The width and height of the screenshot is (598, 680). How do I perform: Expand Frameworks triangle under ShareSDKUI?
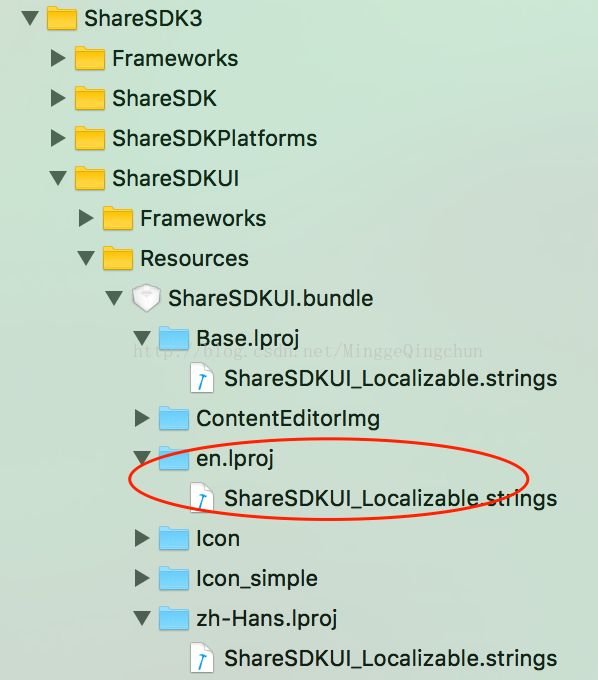(x=86, y=218)
